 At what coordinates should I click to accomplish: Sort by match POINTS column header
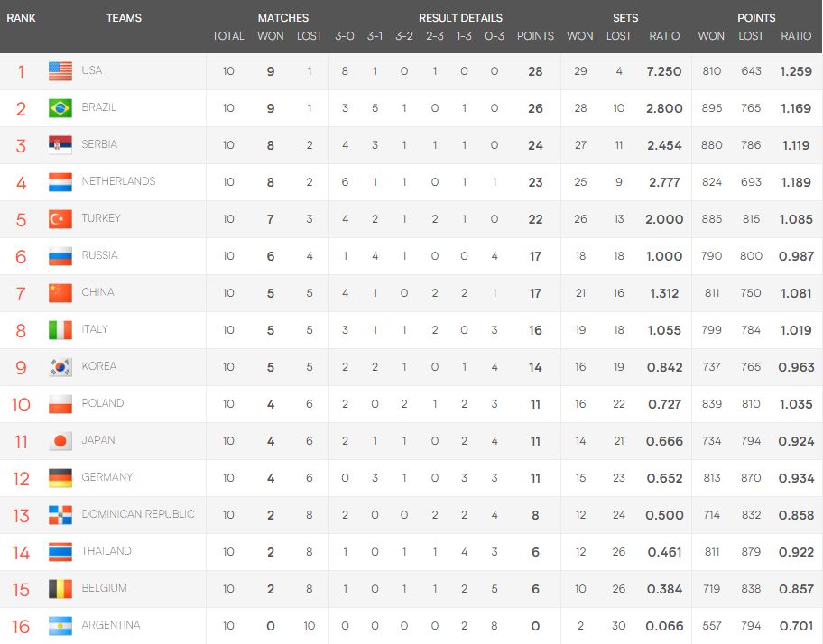pyautogui.click(x=535, y=36)
